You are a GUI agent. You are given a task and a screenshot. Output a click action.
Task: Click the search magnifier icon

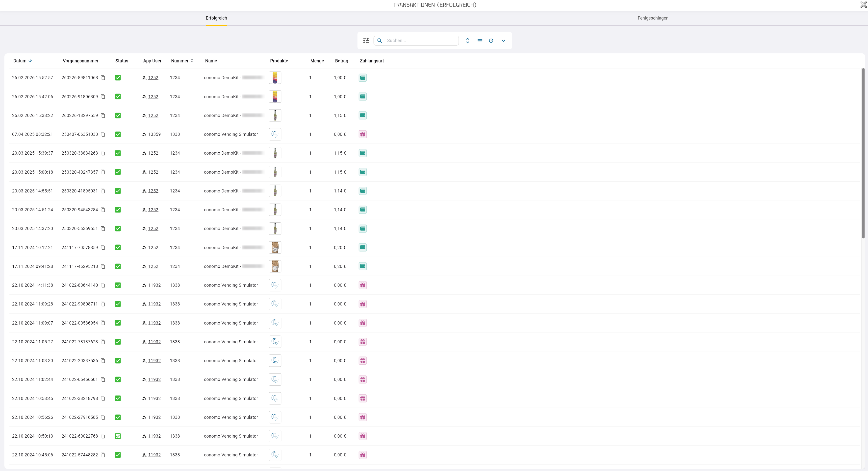380,41
